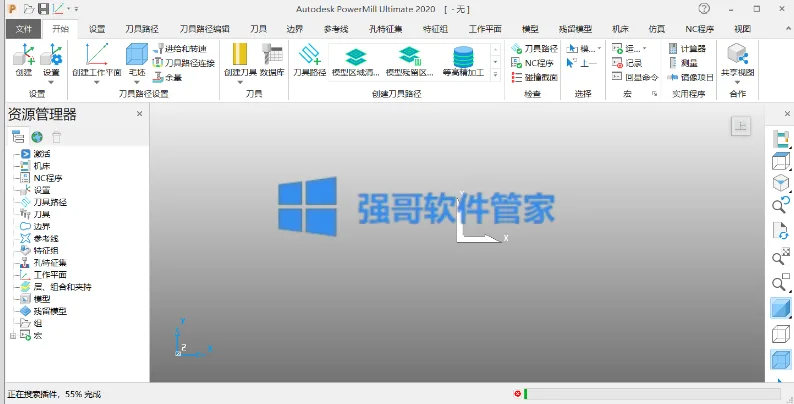794x404 pixels.
Task: Switch to the 视图 tab
Action: point(742,29)
